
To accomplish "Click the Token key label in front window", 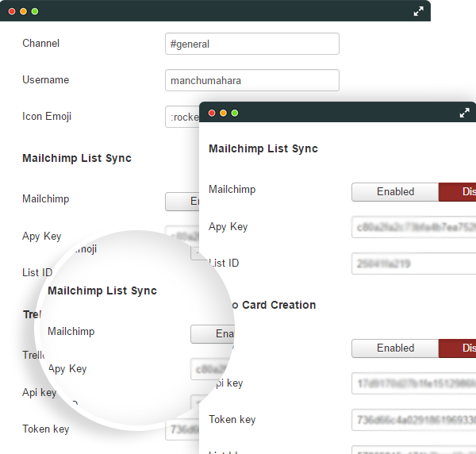I will click(232, 420).
